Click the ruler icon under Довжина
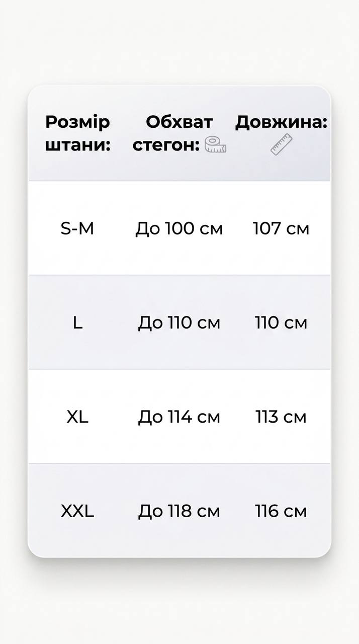Screen dimensions: 359x644 click(x=282, y=144)
